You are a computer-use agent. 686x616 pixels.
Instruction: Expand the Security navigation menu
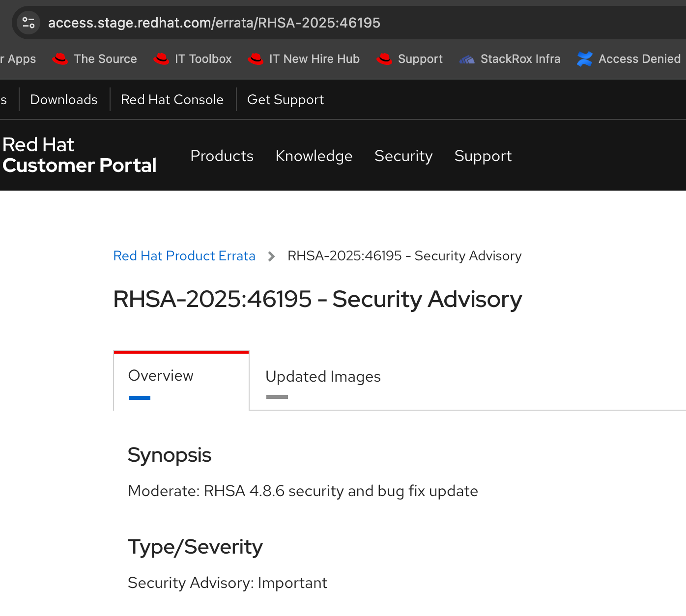pos(403,156)
